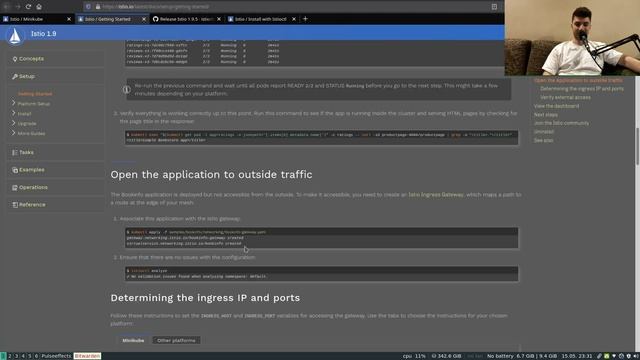Image resolution: width=640 pixels, height=360 pixels.
Task: Close the Release Istio 1.9.5 tab
Action: pos(219,19)
